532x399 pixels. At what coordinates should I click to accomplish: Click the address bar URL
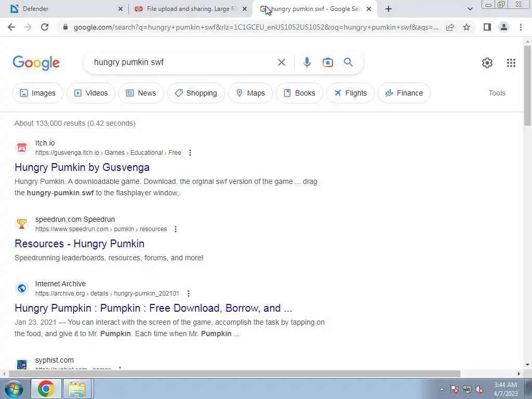[x=256, y=27]
